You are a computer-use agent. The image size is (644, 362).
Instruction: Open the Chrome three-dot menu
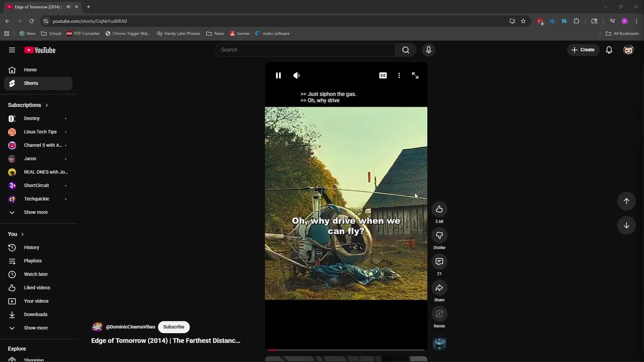pos(637,21)
